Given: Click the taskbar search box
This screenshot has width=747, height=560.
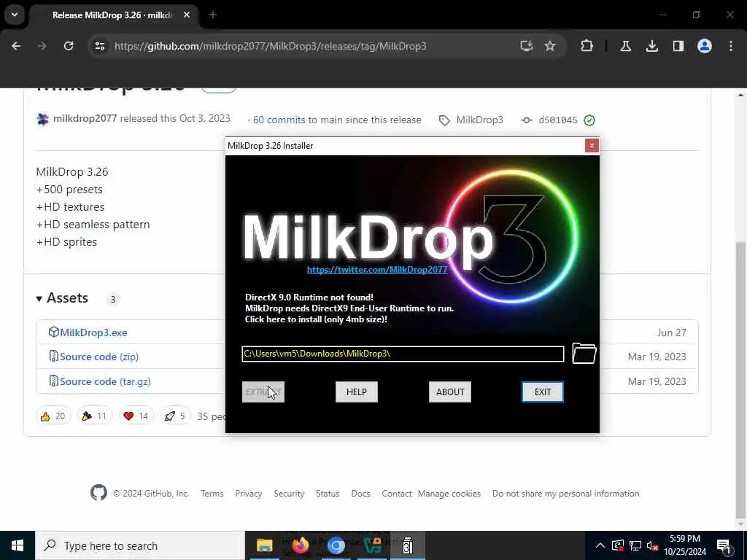Looking at the screenshot, I should [140, 545].
